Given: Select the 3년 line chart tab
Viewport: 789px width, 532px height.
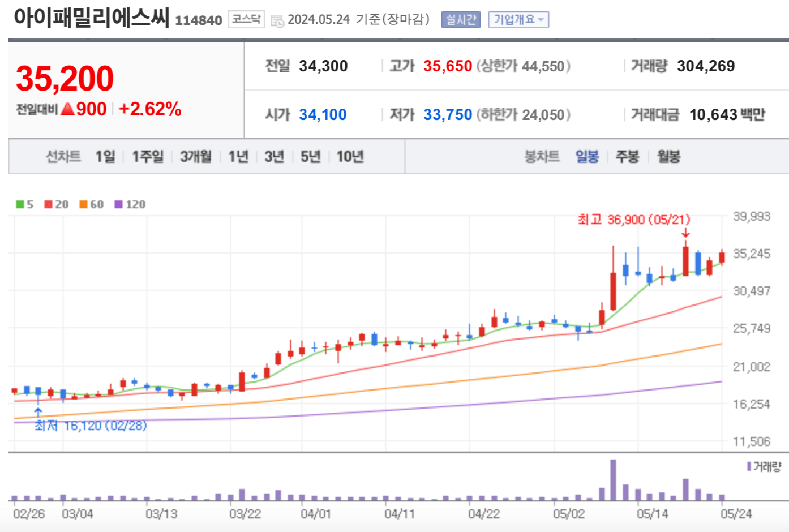Looking at the screenshot, I should pos(275,156).
